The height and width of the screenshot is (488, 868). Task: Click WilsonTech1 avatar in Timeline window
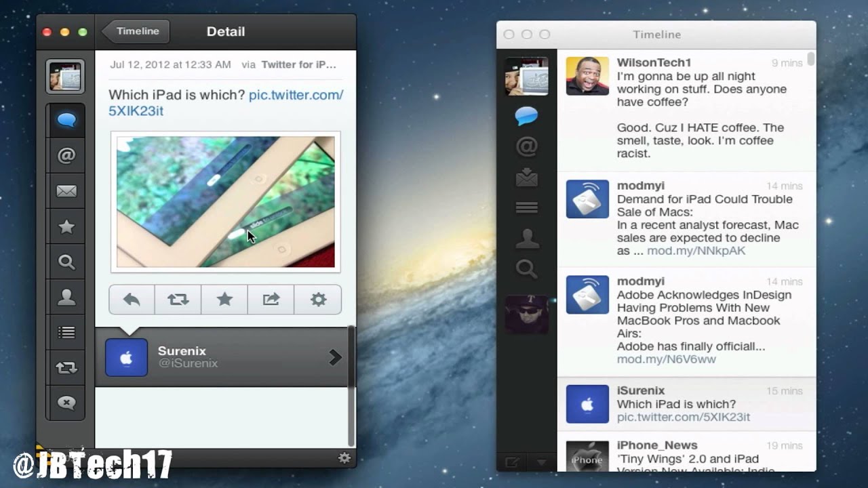(587, 76)
